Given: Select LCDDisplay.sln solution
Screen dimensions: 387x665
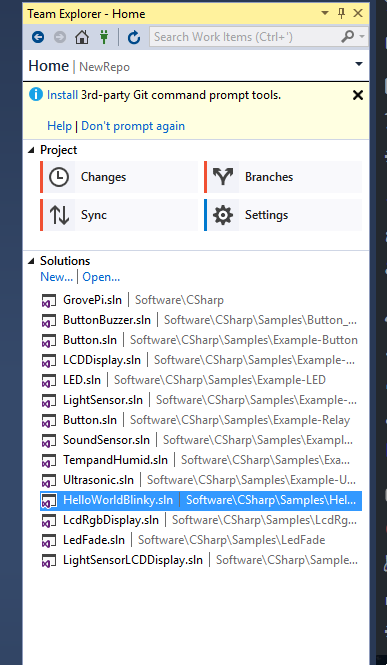Looking at the screenshot, I should (201, 360).
